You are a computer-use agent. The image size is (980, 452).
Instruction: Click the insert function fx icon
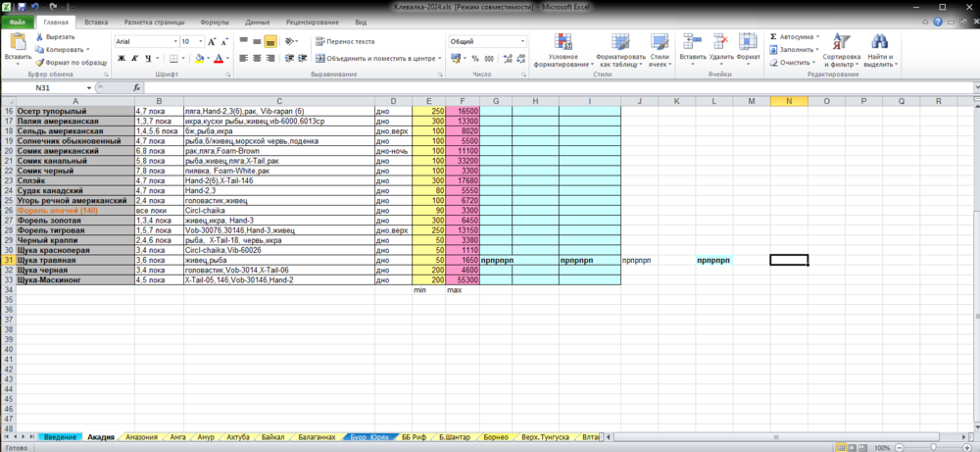(137, 88)
